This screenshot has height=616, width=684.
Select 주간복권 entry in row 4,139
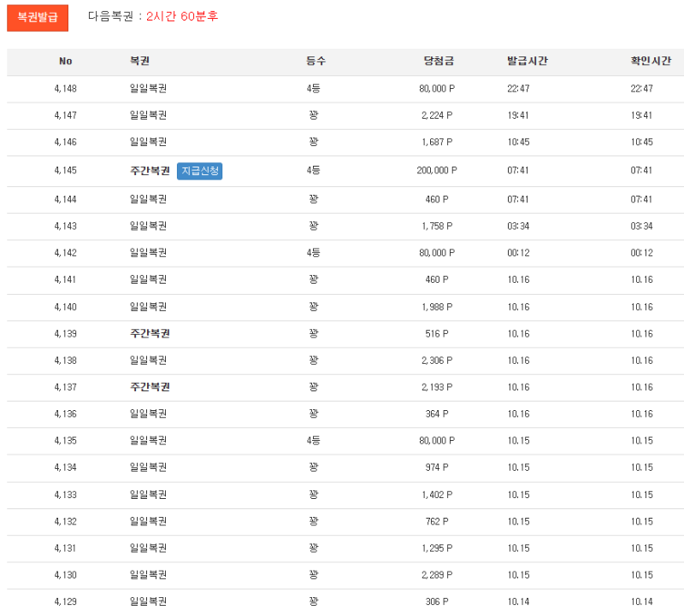point(150,334)
